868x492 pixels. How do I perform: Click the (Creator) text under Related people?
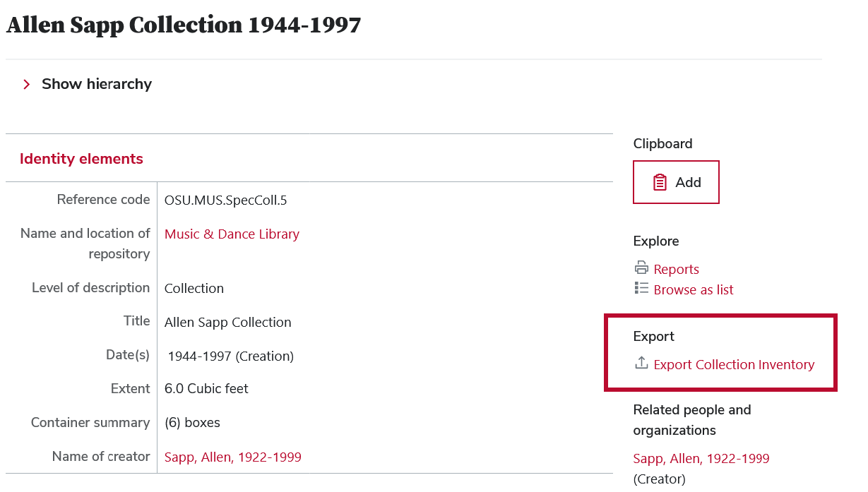pos(659,479)
